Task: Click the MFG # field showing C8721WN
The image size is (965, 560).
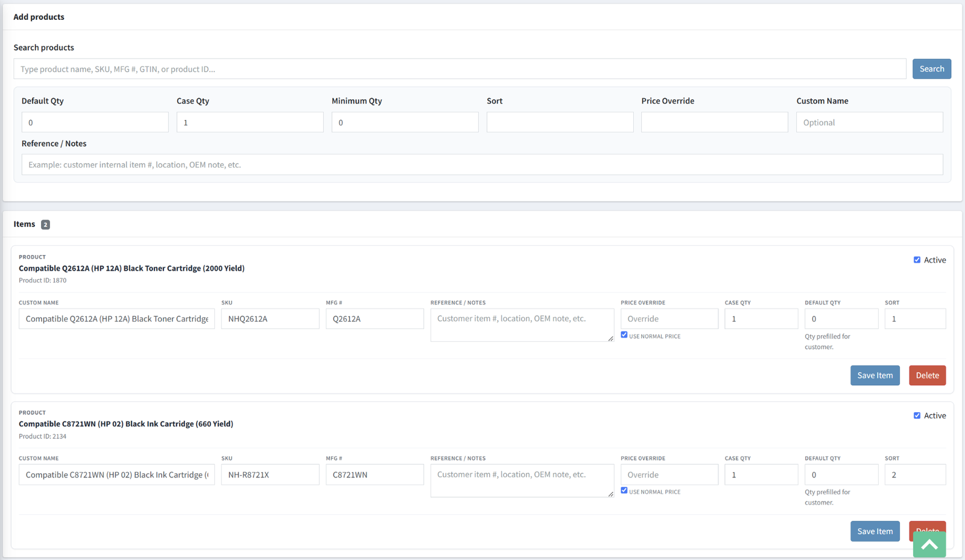Action: pyautogui.click(x=375, y=474)
